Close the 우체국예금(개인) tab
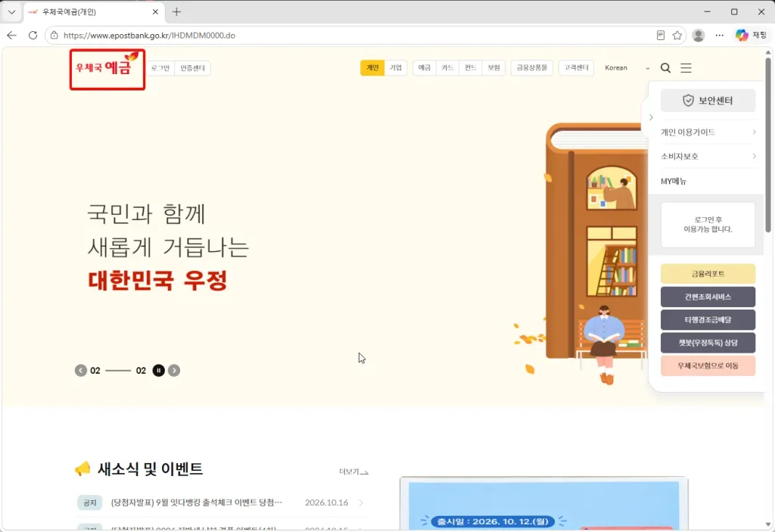 point(155,12)
